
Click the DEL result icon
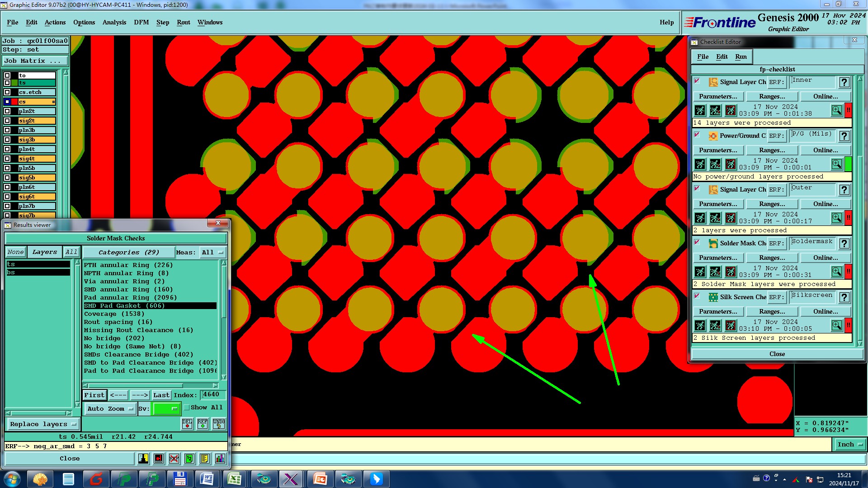[x=187, y=423]
